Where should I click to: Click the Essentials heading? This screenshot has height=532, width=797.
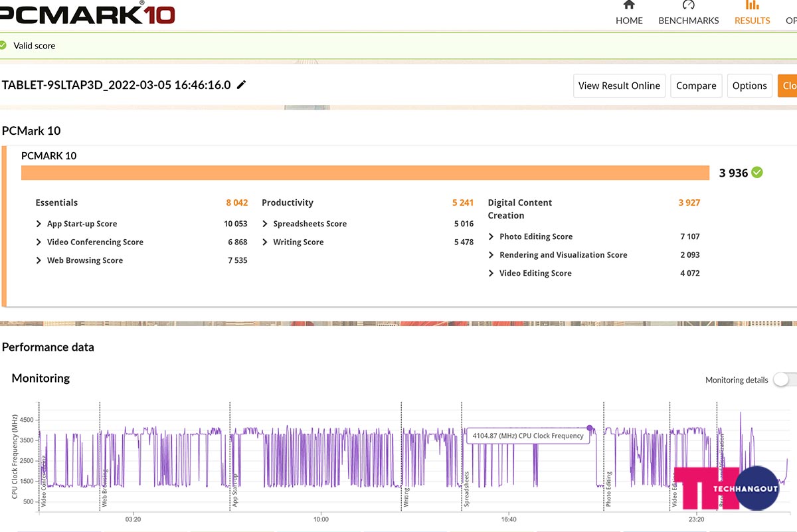point(56,203)
